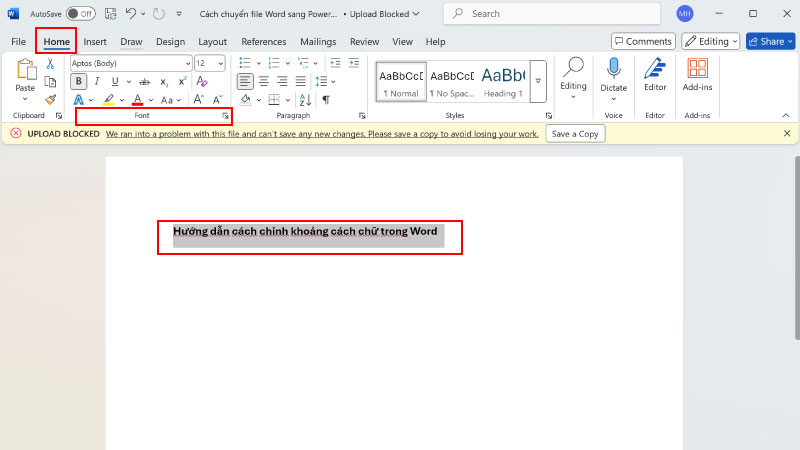Dismiss the Upload Blocked banner

pos(787,133)
